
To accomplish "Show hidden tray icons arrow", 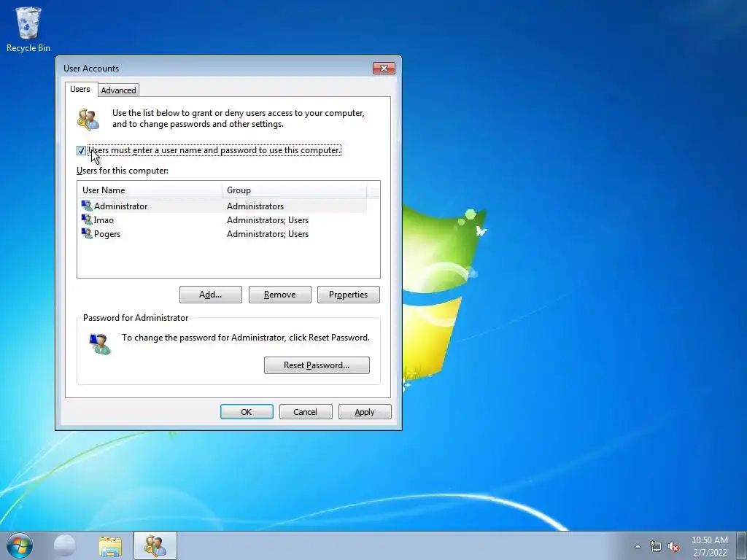I will 638,546.
